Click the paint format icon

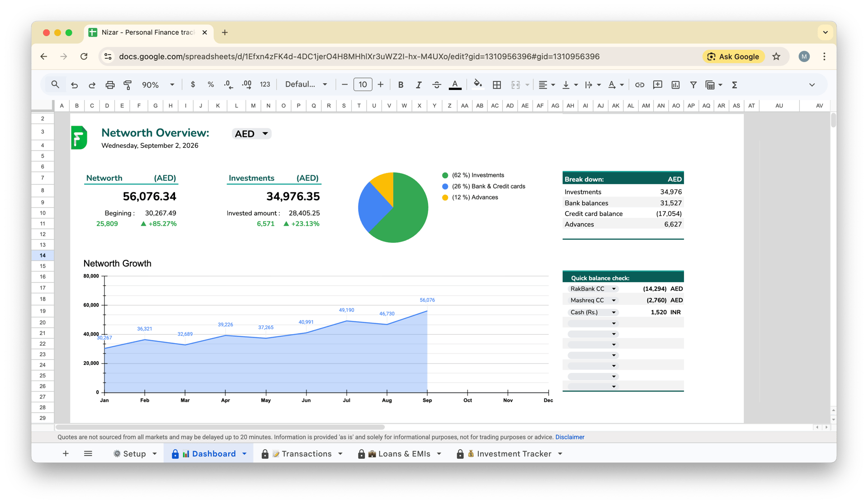click(x=127, y=85)
